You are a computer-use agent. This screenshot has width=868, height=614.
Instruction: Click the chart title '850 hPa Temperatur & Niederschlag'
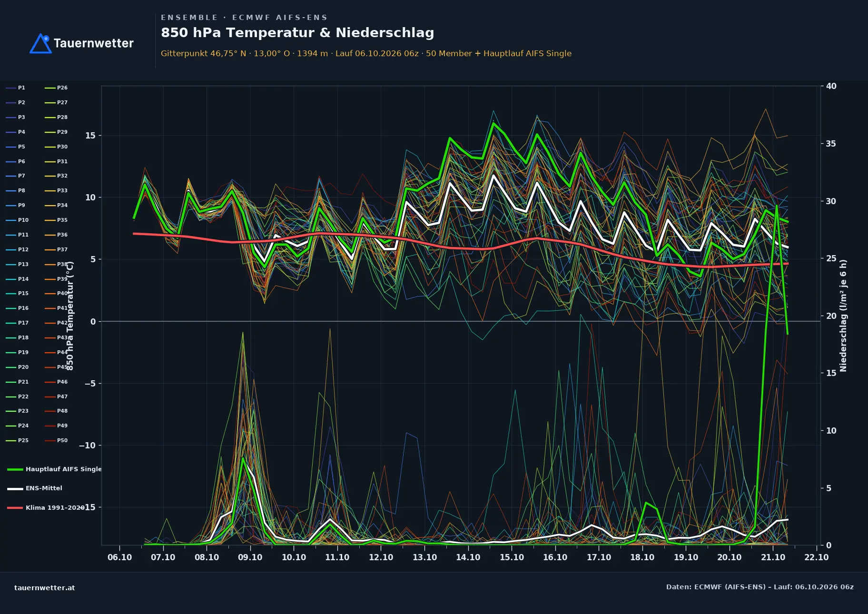pos(297,32)
